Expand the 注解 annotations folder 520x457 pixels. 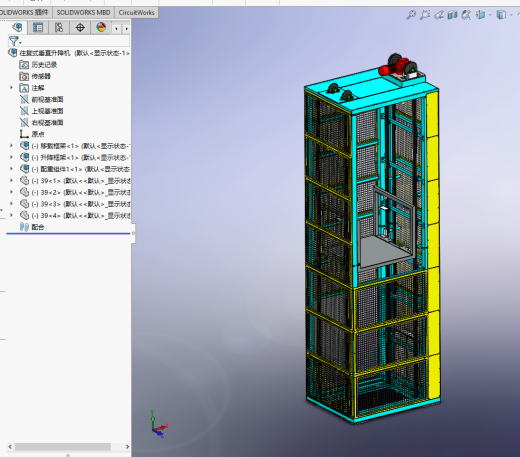[11, 88]
